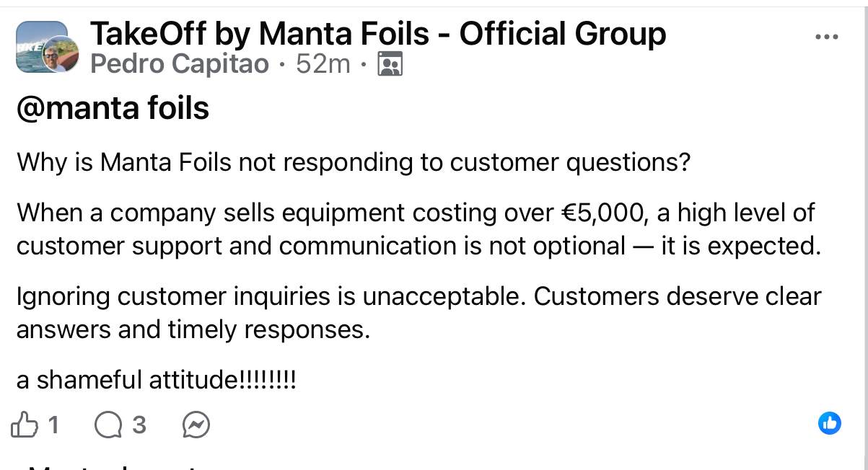Open comments via the speech bubble icon
868x470 pixels.
coord(108,425)
